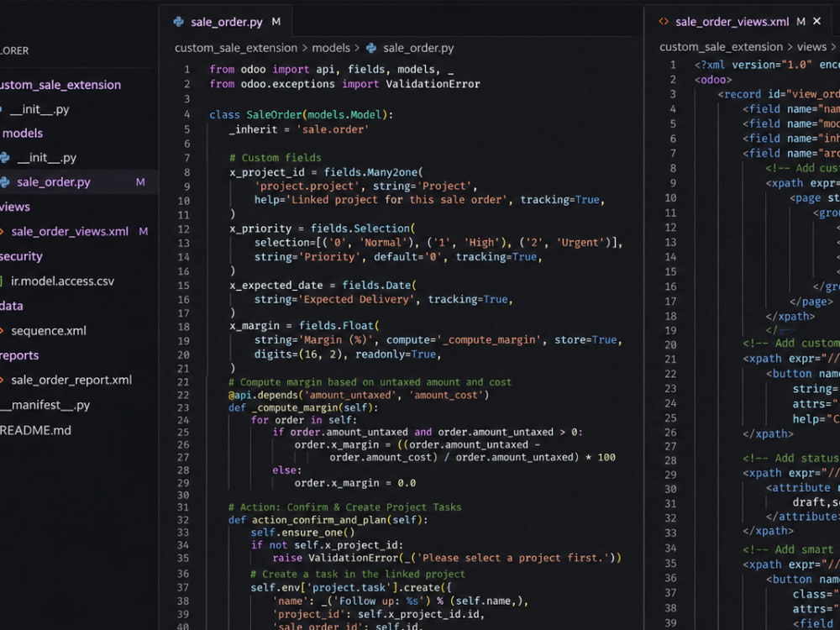The height and width of the screenshot is (630, 840).
Task: Close the sale_order_views.xml tab
Action: 817,21
